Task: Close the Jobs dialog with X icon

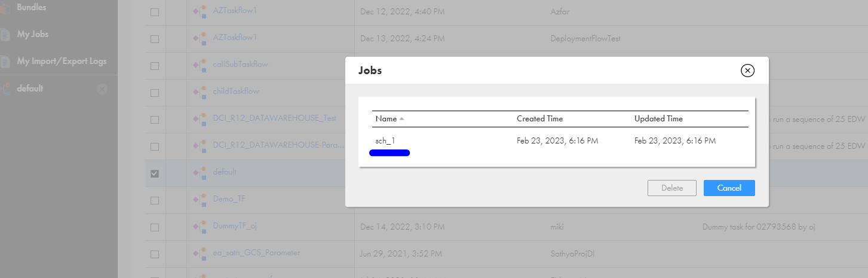Action: (747, 71)
